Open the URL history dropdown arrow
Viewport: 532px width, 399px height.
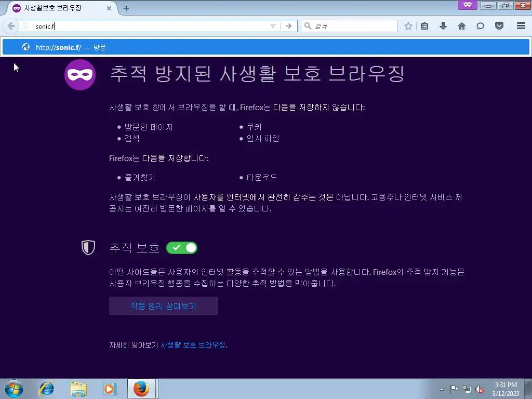(x=273, y=26)
